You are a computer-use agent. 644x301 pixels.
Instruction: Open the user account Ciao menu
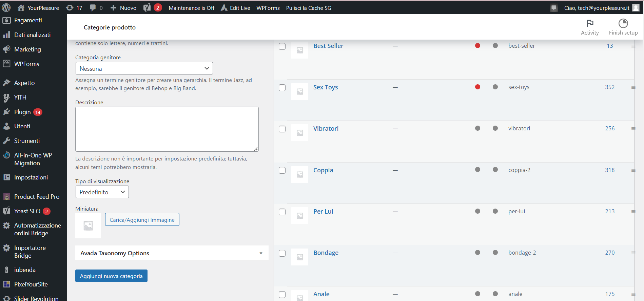pos(601,8)
